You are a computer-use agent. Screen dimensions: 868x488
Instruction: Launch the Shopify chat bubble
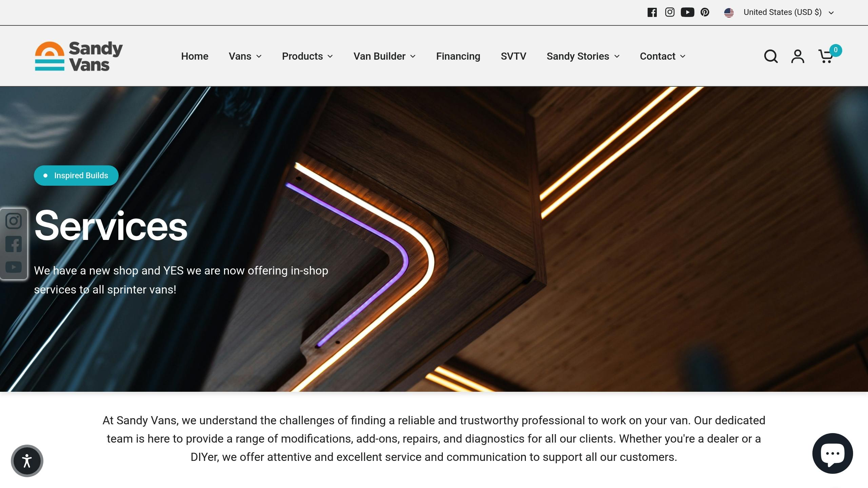tap(832, 453)
